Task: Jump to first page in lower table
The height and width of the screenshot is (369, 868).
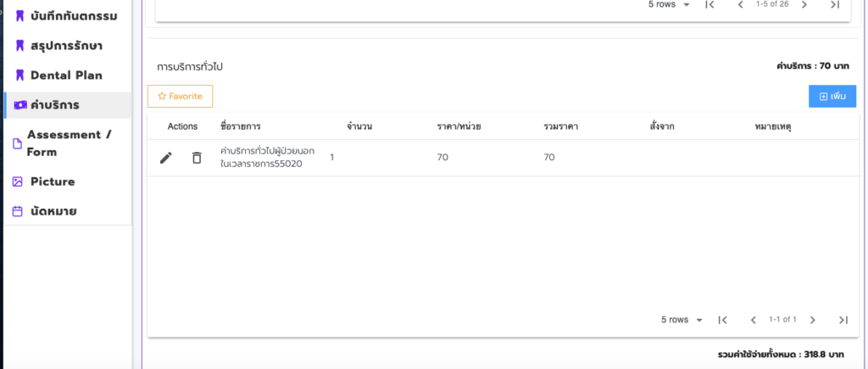Action: (x=723, y=320)
